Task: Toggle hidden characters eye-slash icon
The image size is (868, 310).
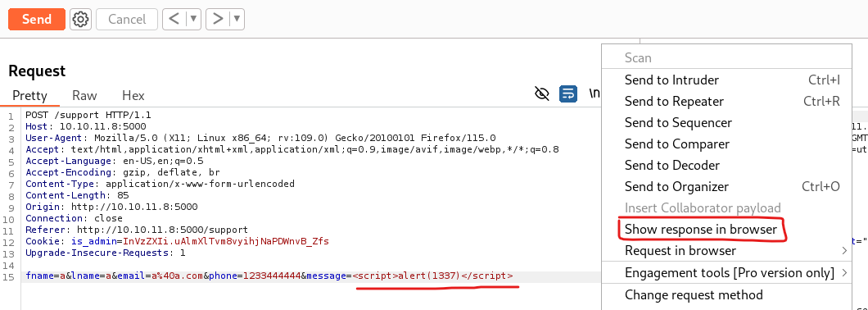Action: (542, 93)
